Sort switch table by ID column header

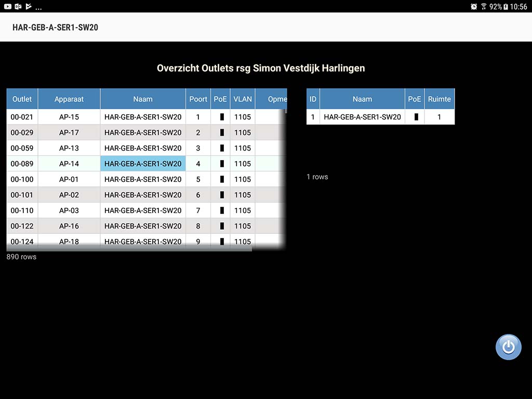point(313,99)
